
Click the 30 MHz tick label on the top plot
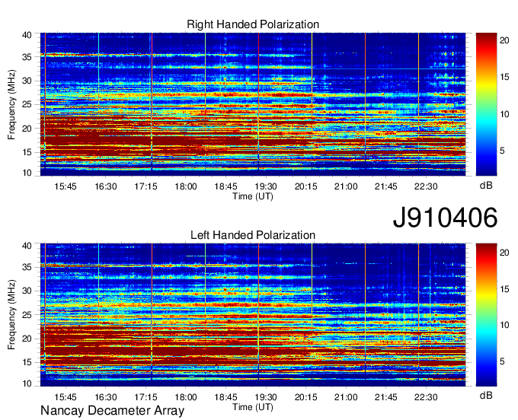tap(27, 81)
